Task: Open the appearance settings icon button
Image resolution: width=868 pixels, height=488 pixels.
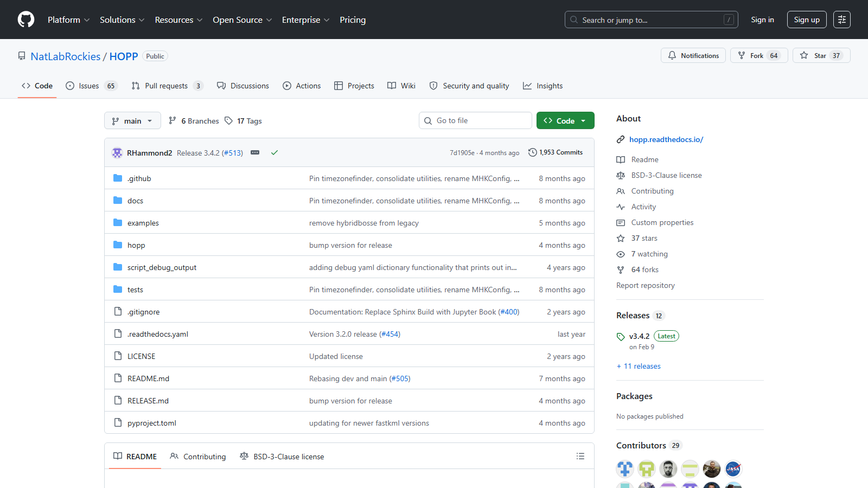Action: (x=842, y=20)
